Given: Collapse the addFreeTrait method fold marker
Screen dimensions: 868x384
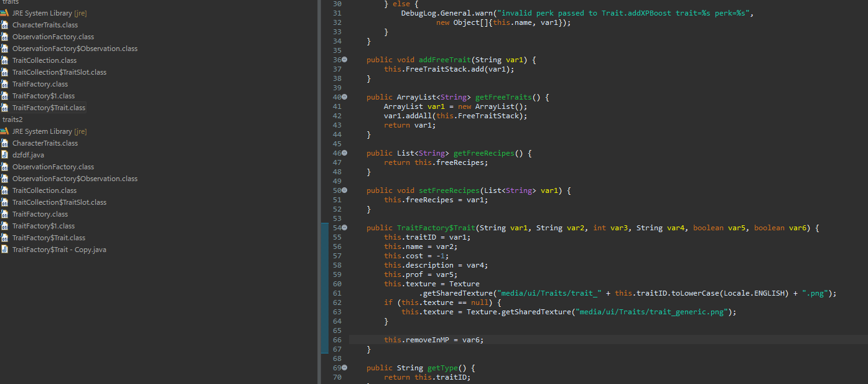Looking at the screenshot, I should click(x=345, y=60).
